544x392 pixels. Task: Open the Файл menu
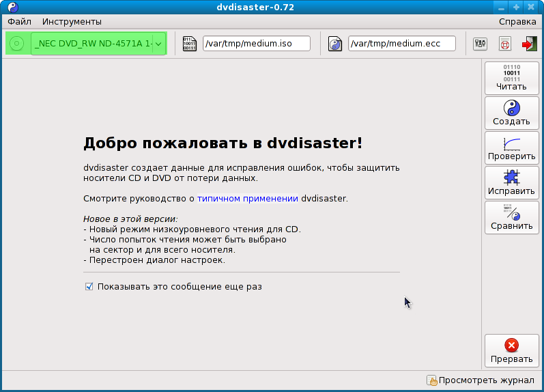click(x=19, y=22)
